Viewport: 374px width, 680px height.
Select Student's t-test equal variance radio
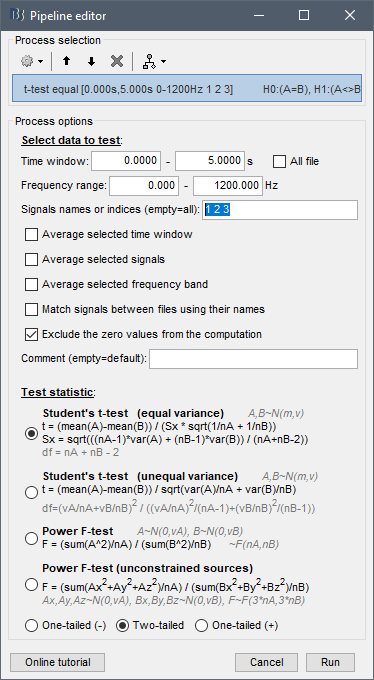pos(31,435)
